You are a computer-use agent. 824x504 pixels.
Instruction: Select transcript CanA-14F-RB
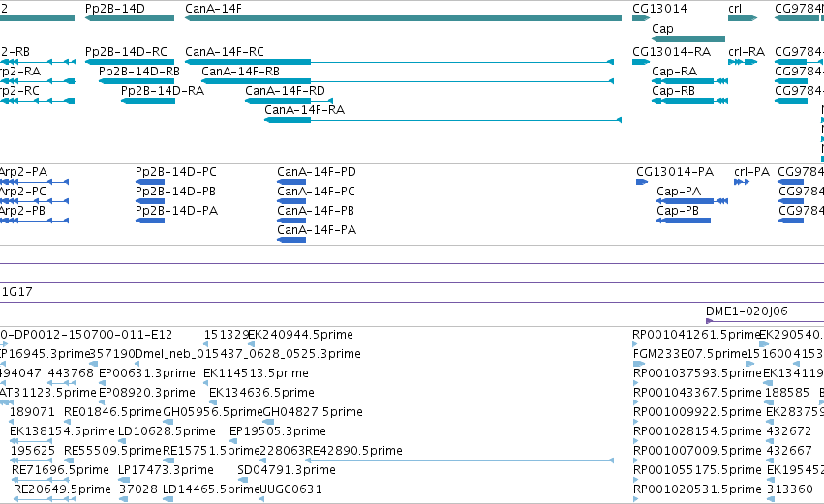(408, 81)
